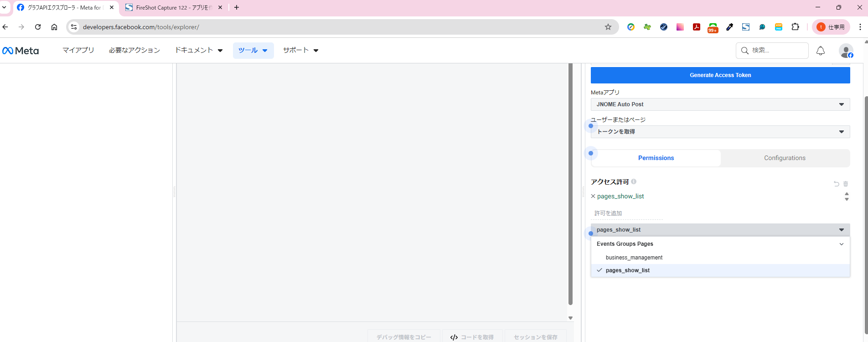This screenshot has width=868, height=342.
Task: Collapse the Events Groups Pages section
Action: pyautogui.click(x=720, y=244)
